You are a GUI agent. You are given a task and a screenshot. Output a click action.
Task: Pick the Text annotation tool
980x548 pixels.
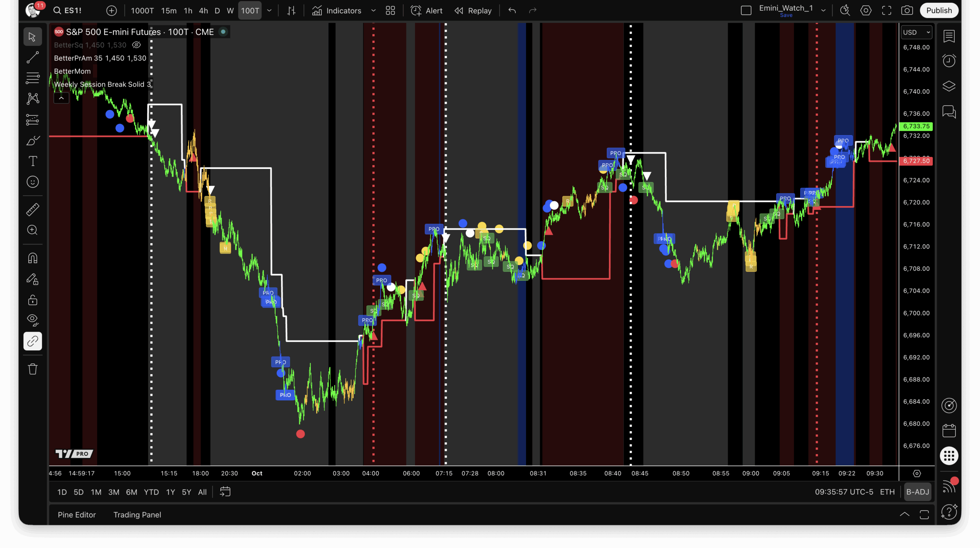(33, 161)
